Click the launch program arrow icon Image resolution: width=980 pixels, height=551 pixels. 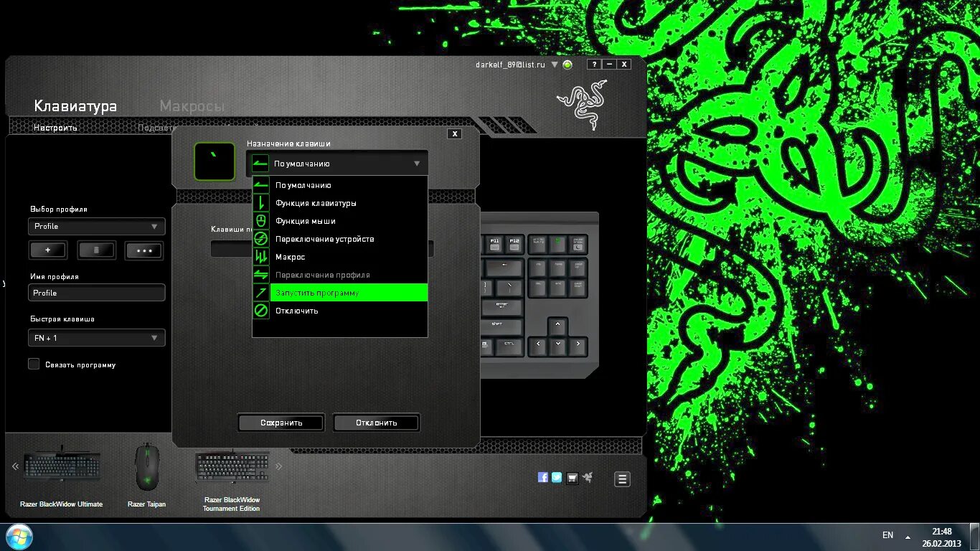pyautogui.click(x=261, y=293)
